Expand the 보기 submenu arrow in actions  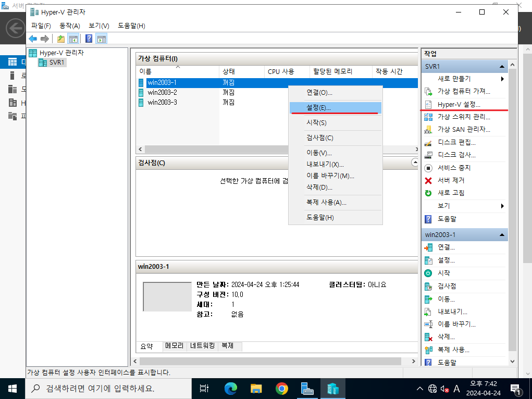pos(502,206)
